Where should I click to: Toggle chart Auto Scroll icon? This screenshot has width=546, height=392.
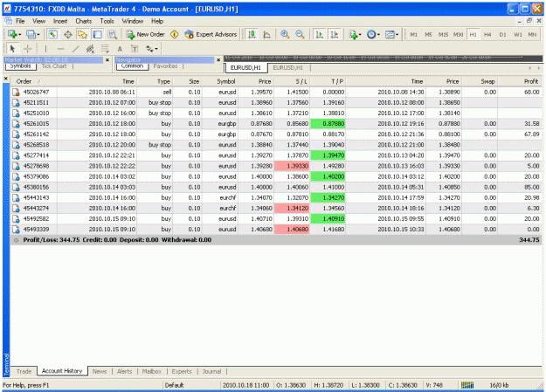point(319,34)
